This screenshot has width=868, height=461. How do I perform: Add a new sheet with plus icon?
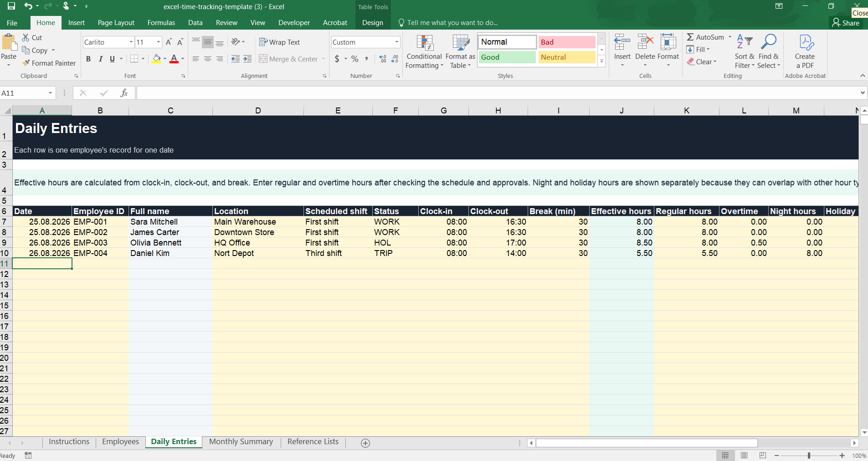(x=365, y=443)
